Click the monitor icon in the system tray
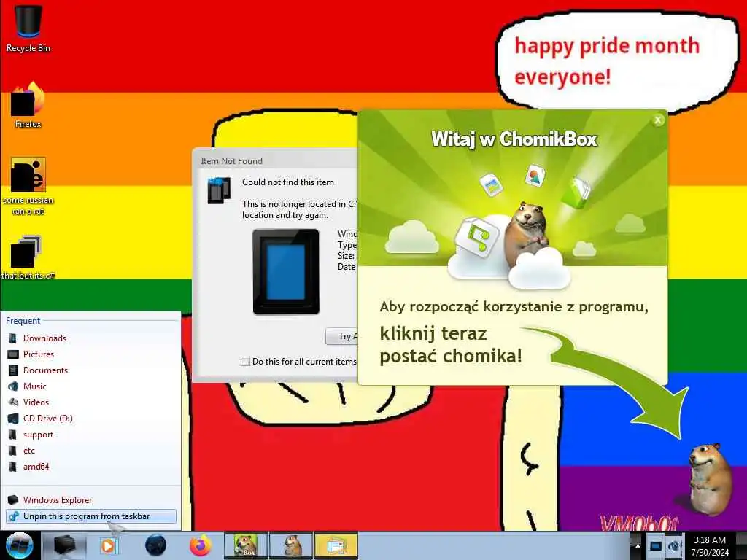This screenshot has height=560, width=747. (x=656, y=545)
